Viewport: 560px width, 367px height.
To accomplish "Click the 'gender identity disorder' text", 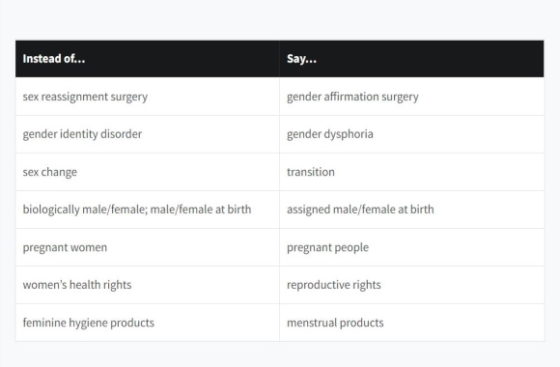I will point(82,134).
